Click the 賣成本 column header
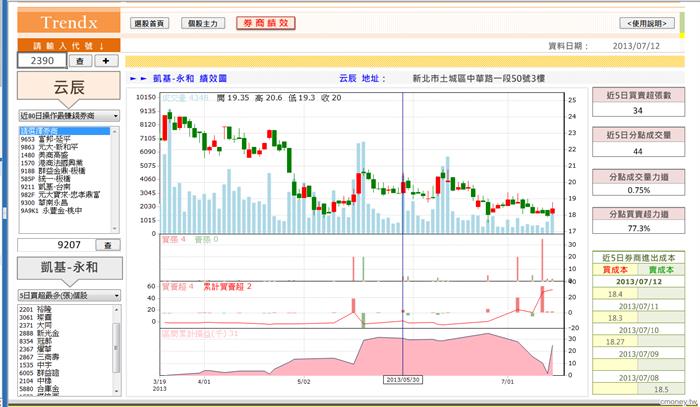The width and height of the screenshot is (700, 407). pos(661,270)
